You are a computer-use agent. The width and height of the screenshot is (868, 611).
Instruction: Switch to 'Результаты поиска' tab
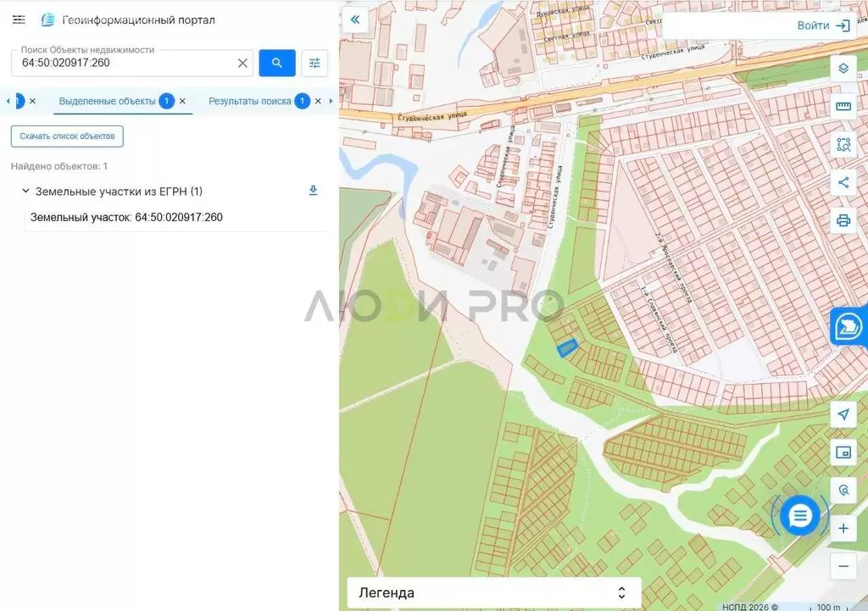coord(250,102)
